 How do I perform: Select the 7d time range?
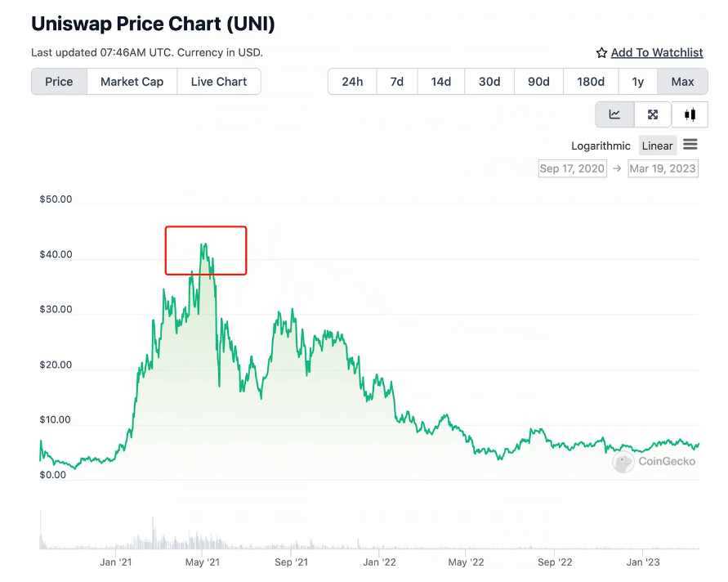tap(396, 82)
